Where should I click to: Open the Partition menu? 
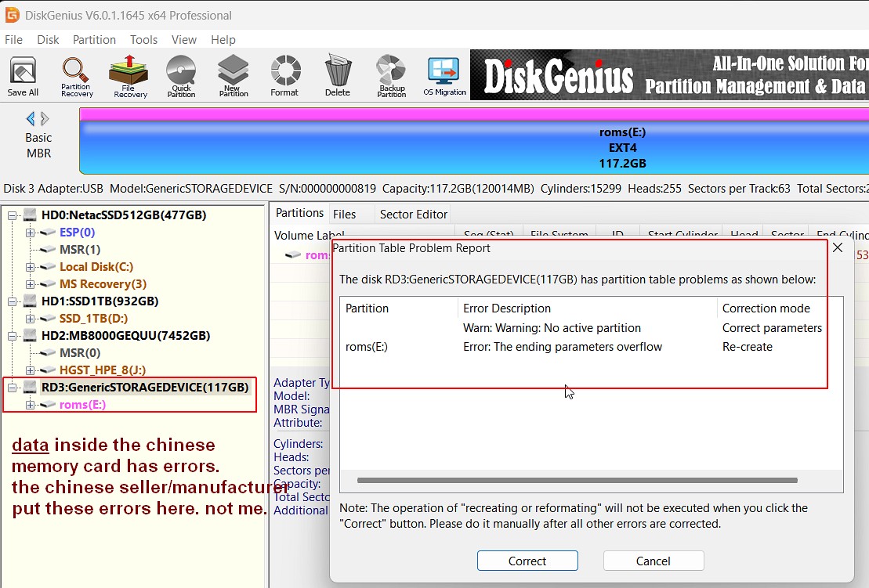(94, 40)
